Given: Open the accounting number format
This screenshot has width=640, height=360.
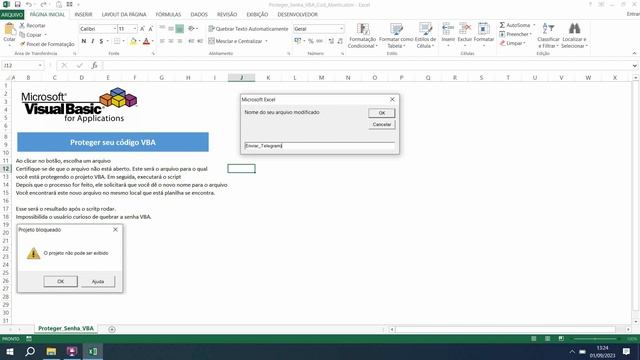Looking at the screenshot, I should tap(298, 41).
